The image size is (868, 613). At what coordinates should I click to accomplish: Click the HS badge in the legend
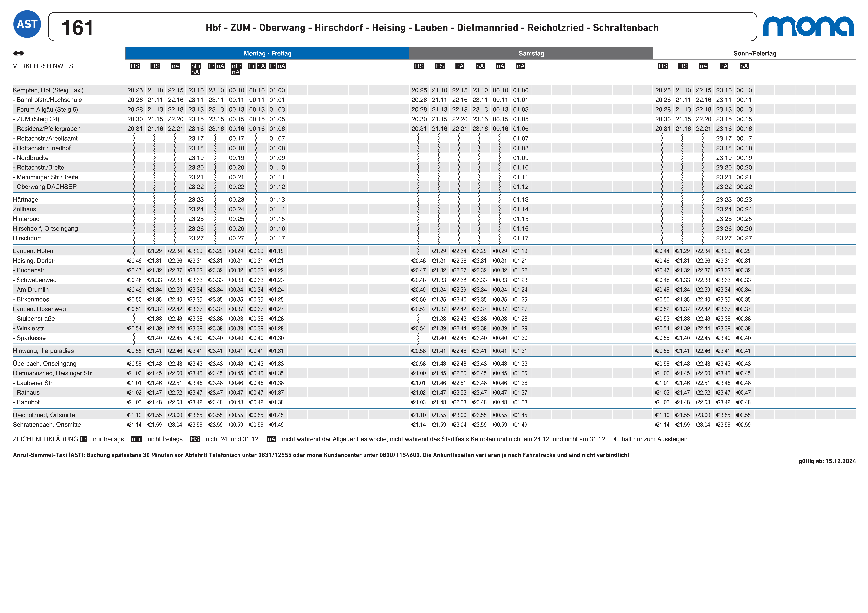pos(195,439)
